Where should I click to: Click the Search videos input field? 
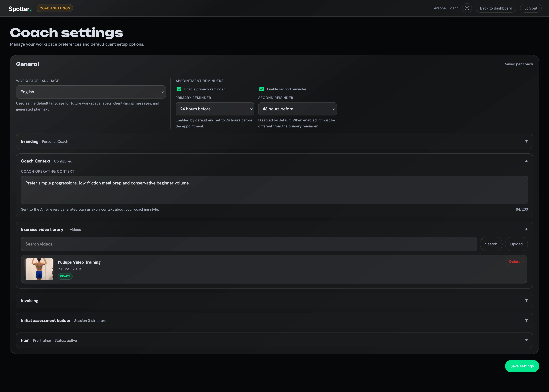click(x=249, y=244)
